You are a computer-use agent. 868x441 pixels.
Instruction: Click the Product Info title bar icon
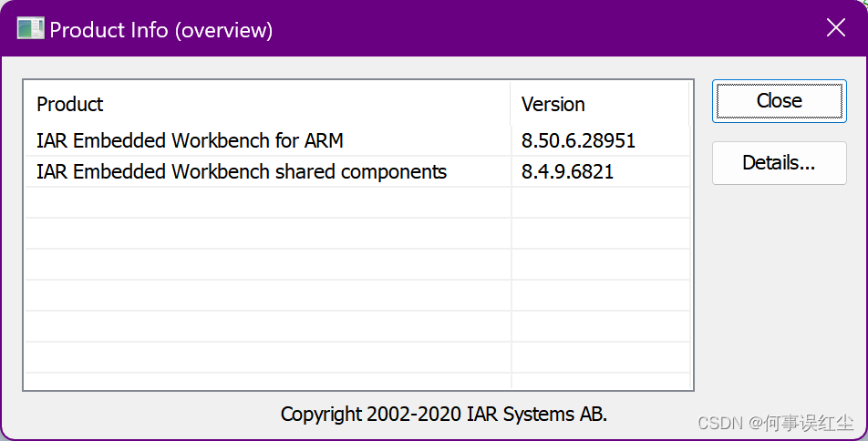click(30, 28)
